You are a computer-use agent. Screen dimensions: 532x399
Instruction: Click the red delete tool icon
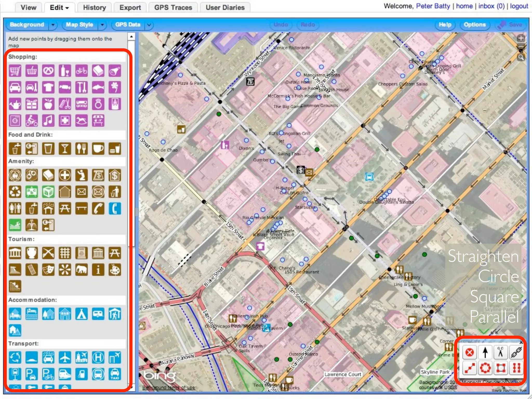[x=469, y=352]
